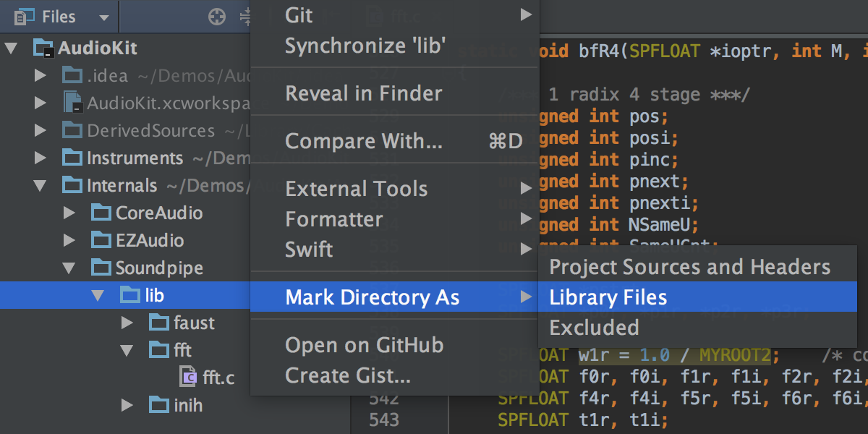Choose Create Gist... menu entry

(394, 375)
